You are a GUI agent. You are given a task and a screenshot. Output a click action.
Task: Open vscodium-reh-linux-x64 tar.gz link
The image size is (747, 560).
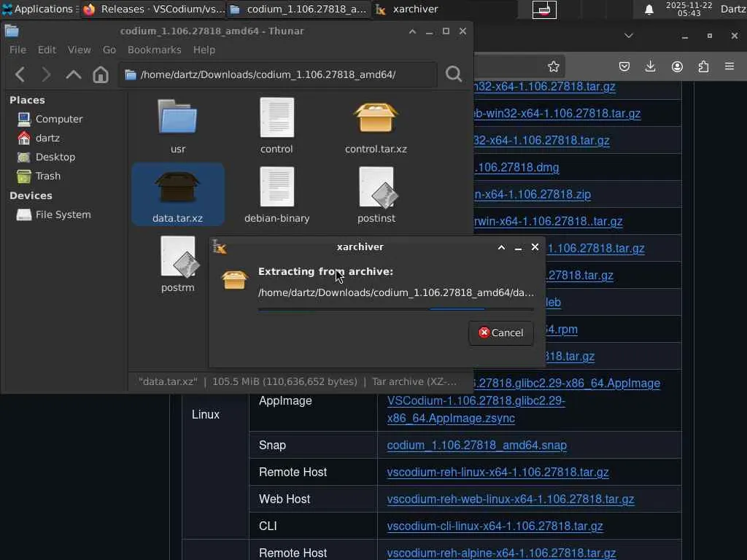point(498,472)
